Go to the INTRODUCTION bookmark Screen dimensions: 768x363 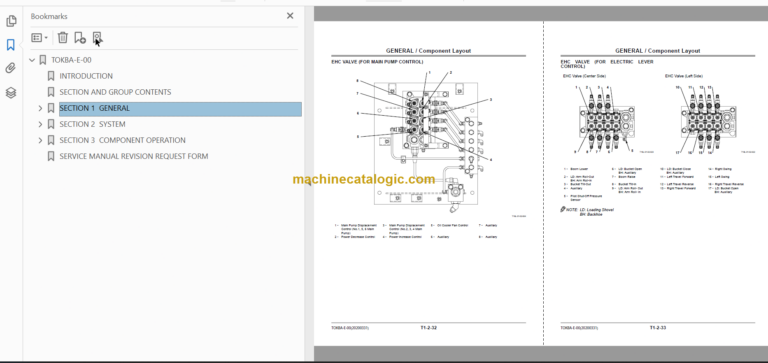(86, 76)
